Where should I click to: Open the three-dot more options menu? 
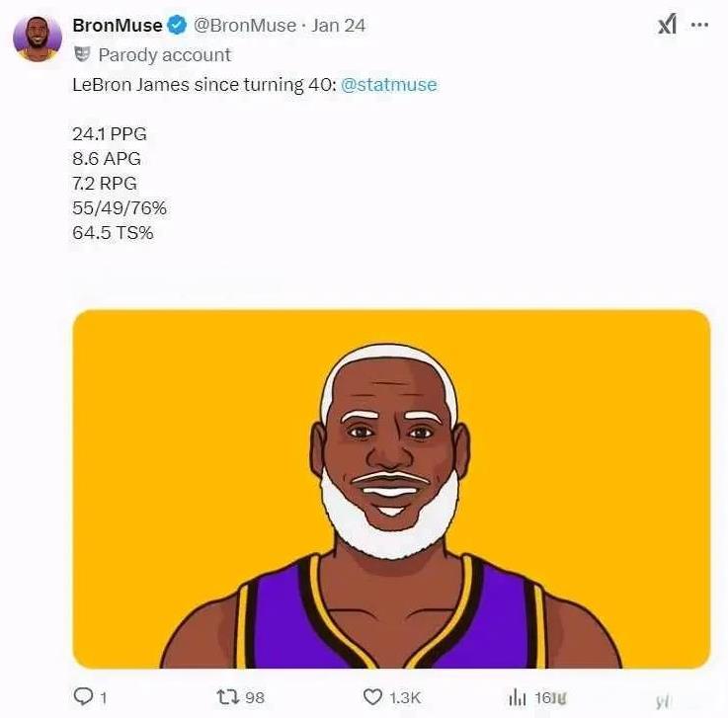point(699,25)
